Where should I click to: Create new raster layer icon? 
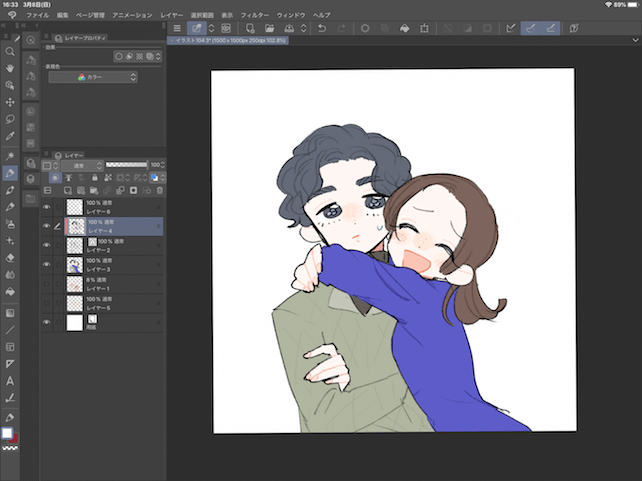[x=68, y=190]
